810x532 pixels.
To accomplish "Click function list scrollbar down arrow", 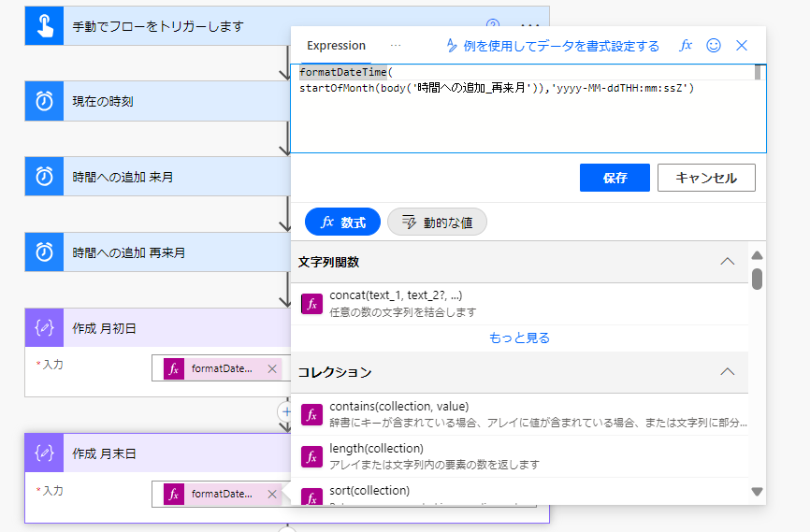I will coord(758,492).
